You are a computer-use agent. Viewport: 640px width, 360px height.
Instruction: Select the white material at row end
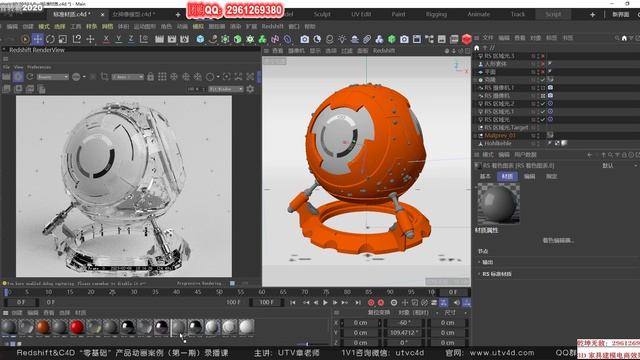(246, 327)
